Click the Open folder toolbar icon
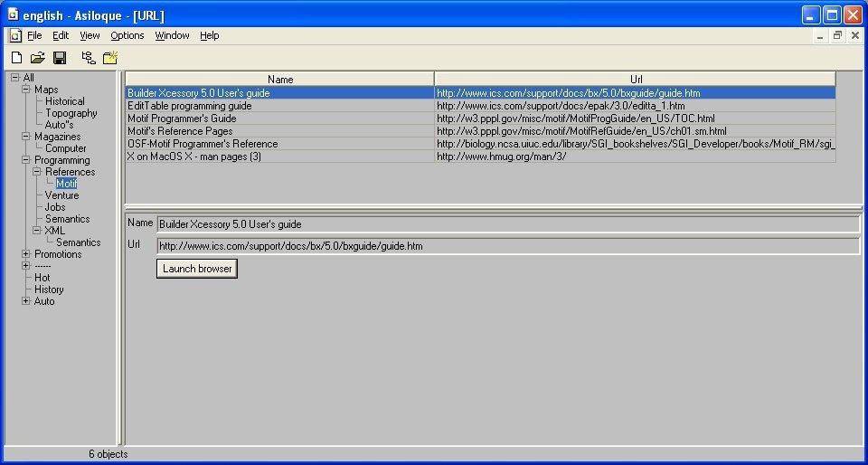Viewport: 868px width, 465px height. [37, 58]
